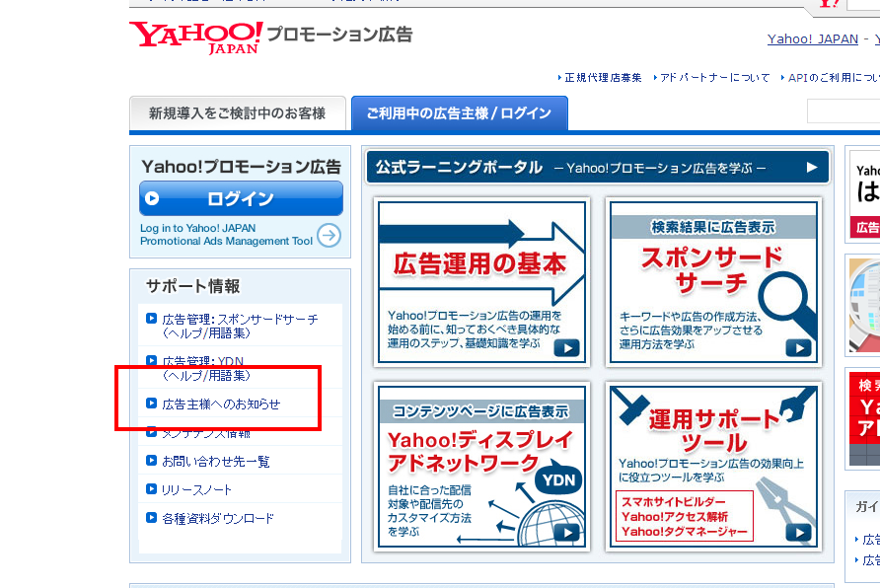
Task: Click bullet icon next to リリースノート
Action: [151, 489]
